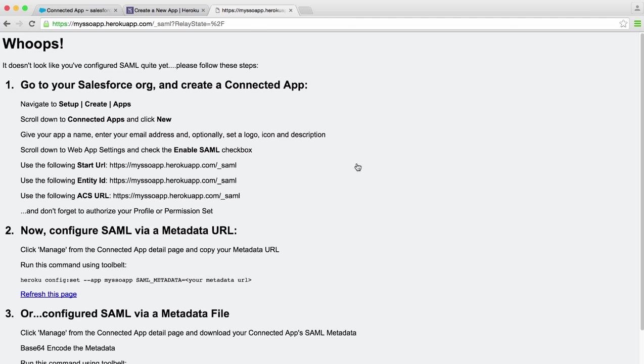Switch to the Connected App salesforce tab

click(x=78, y=10)
